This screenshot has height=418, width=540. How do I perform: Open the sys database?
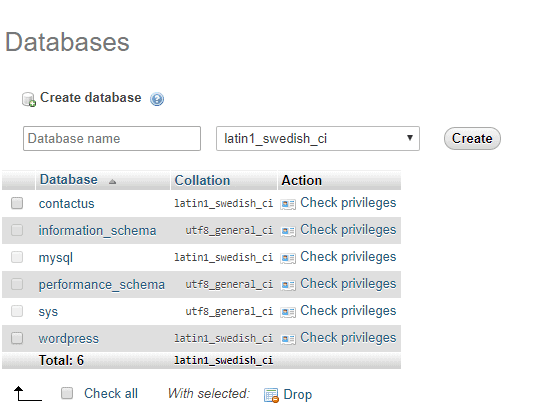point(48,312)
